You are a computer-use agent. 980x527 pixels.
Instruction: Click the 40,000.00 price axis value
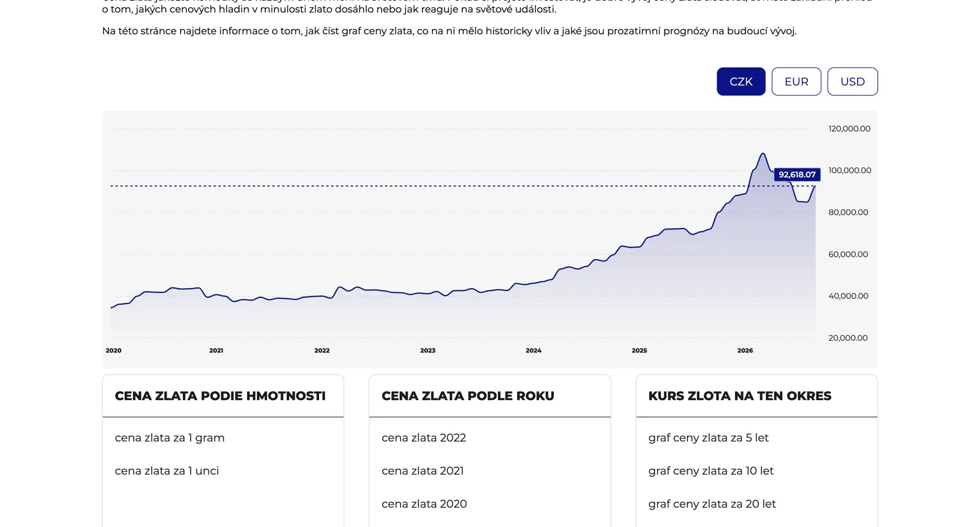[x=848, y=296]
